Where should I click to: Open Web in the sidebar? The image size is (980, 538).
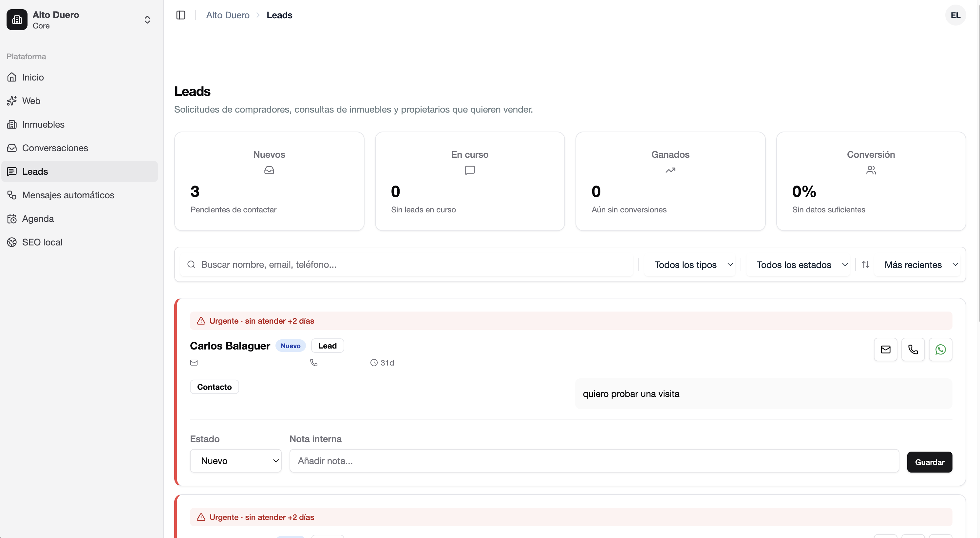coord(80,101)
